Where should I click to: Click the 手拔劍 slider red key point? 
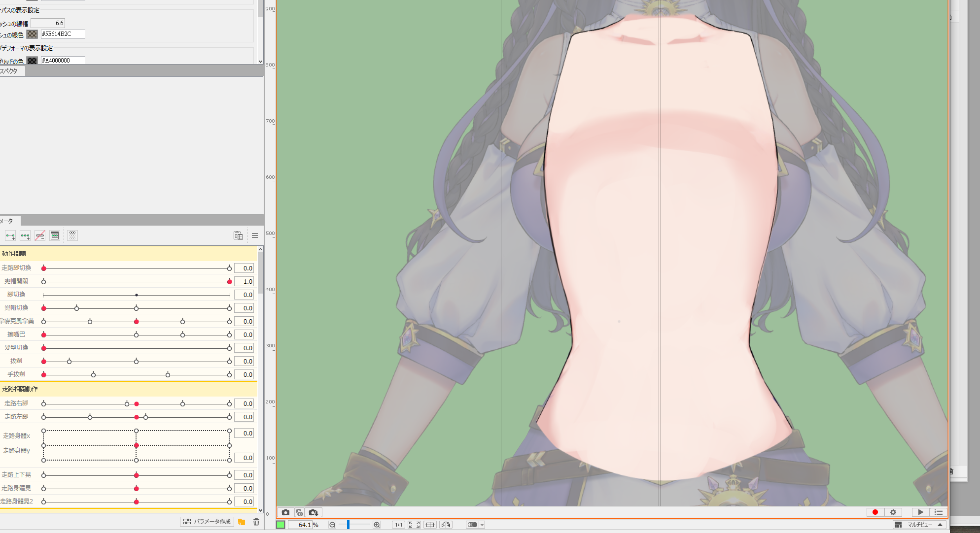(44, 375)
